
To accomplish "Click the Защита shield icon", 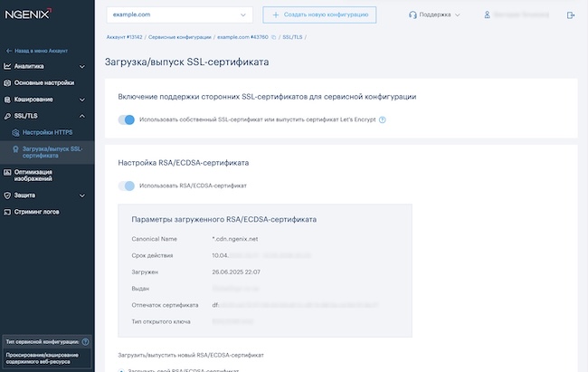I will [x=7, y=196].
